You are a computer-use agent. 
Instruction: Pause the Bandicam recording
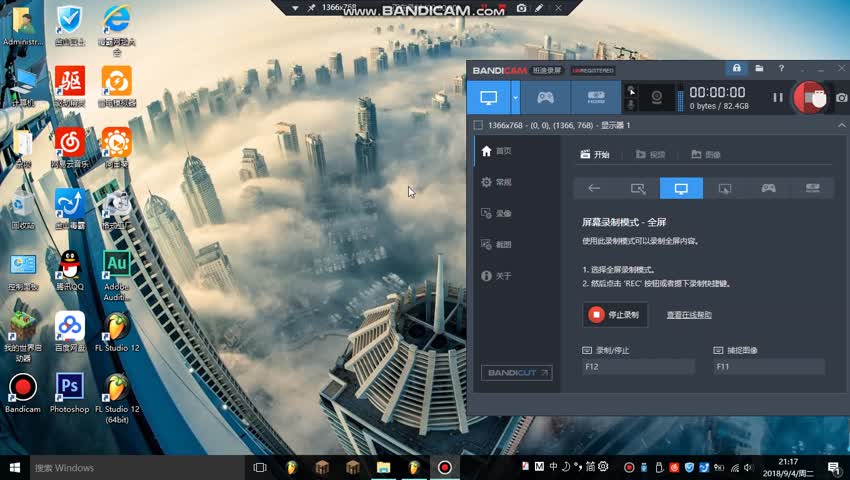point(778,98)
